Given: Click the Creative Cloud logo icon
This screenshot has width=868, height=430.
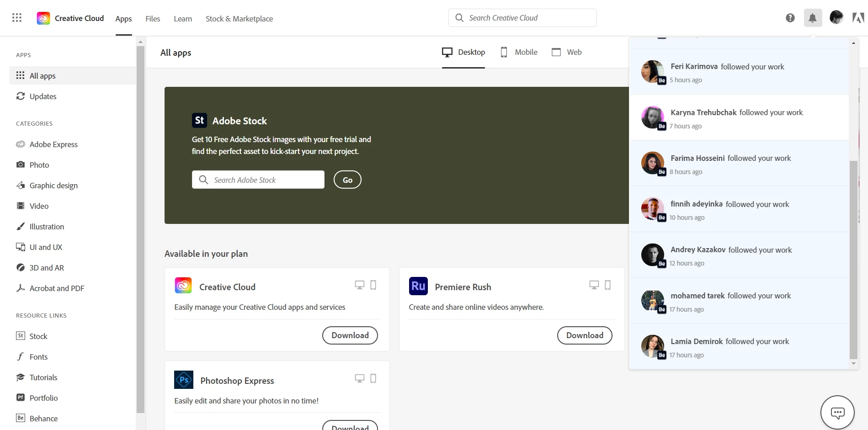Looking at the screenshot, I should (x=43, y=18).
